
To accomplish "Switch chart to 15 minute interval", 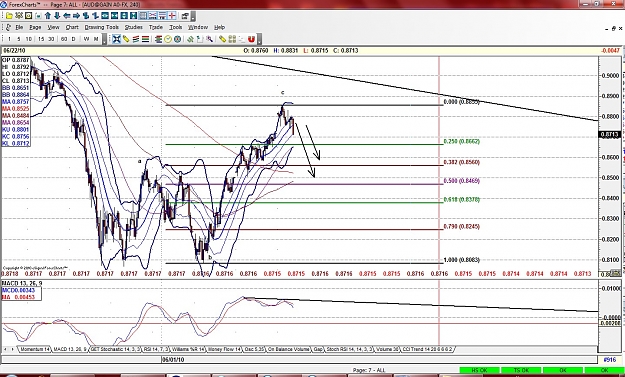I will 41,39.
